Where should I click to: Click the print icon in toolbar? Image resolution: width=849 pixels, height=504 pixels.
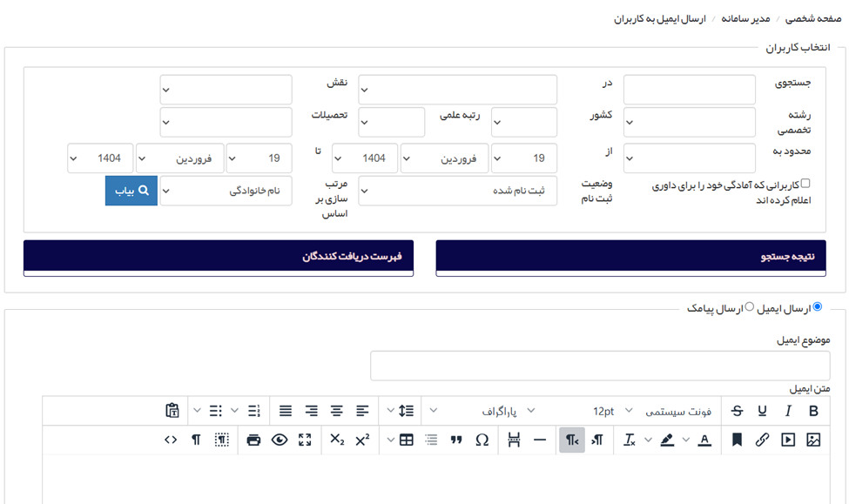(x=253, y=440)
